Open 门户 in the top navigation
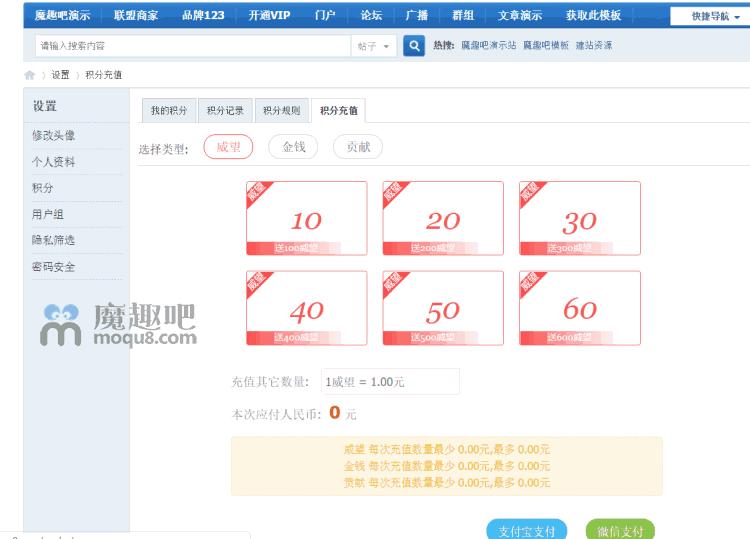Viewport: 750px width, 539px height. (325, 15)
